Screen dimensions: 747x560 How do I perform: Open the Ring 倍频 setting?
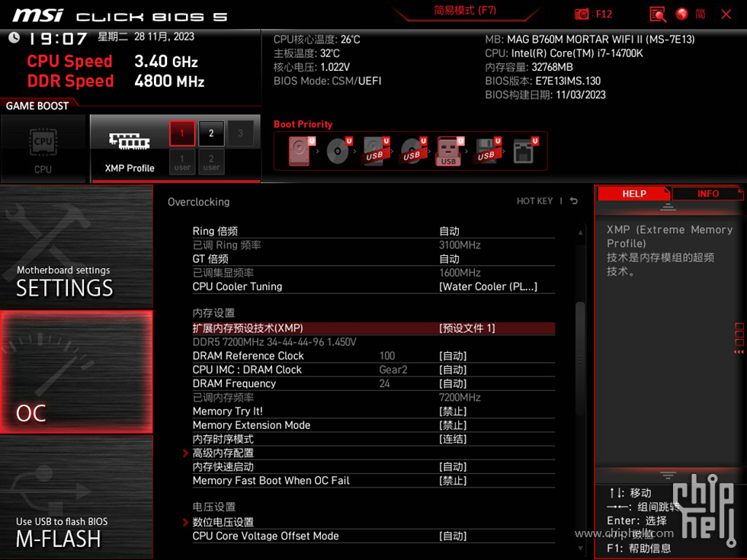click(373, 232)
